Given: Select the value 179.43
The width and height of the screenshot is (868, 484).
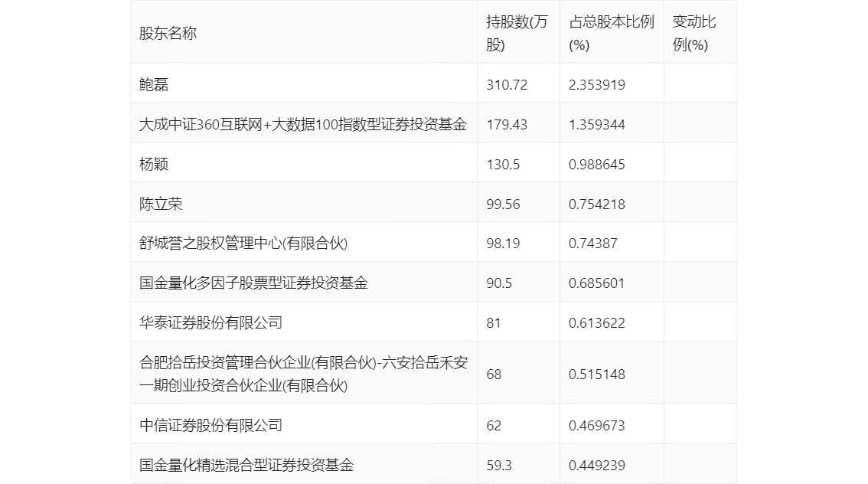Looking at the screenshot, I should point(507,125).
